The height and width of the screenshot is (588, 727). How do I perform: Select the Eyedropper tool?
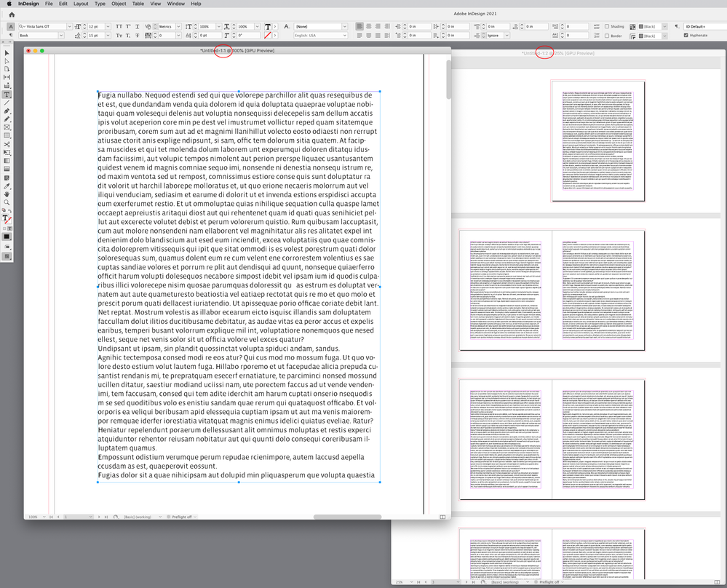click(6, 186)
